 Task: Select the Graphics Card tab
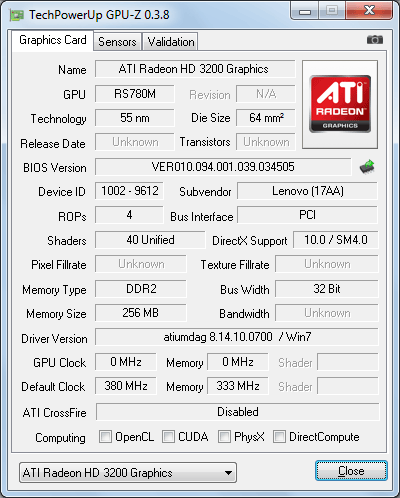click(53, 40)
